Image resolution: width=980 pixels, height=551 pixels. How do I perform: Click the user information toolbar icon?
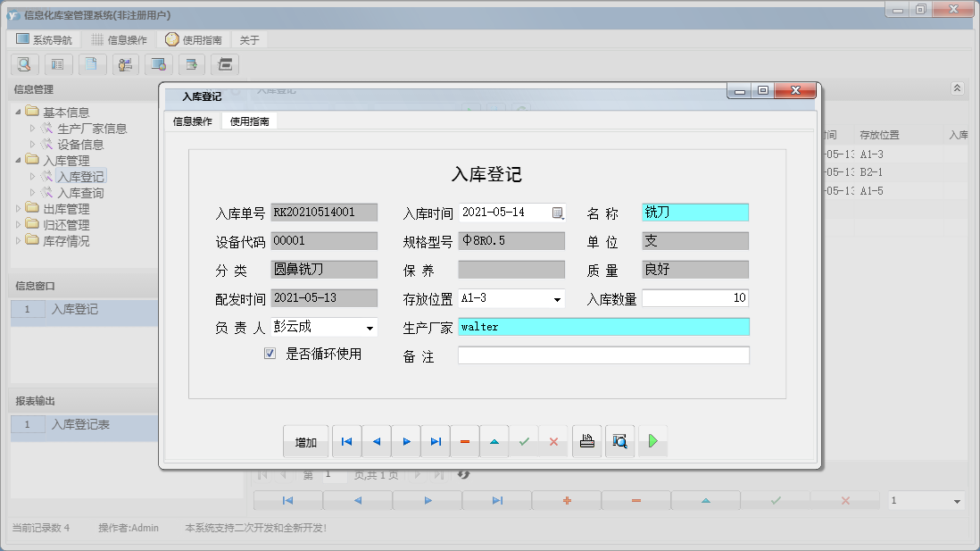(x=125, y=64)
